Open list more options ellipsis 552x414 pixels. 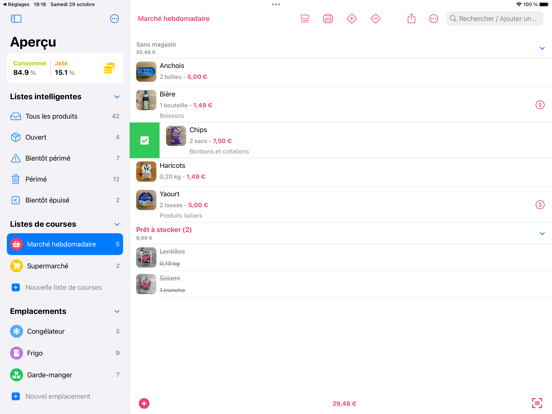tap(433, 19)
